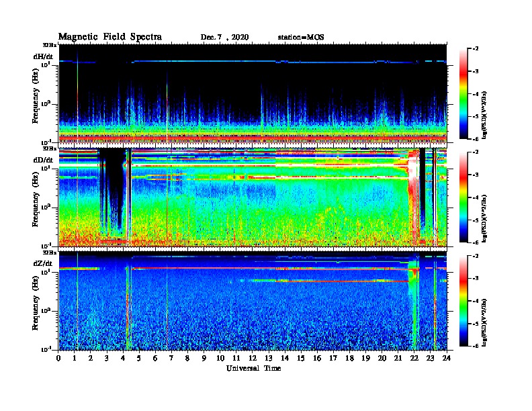
Task: Click the 'dH/dt' panel label
Action: (x=43, y=56)
